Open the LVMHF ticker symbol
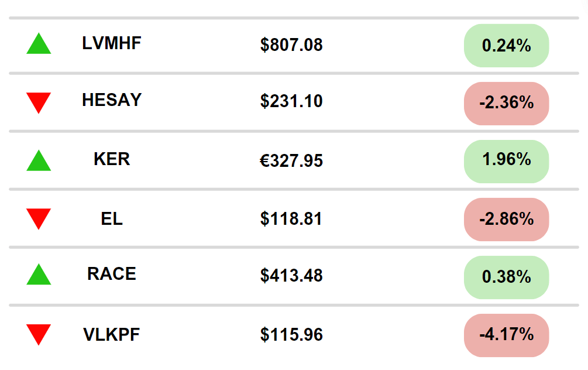Viewport: 588px width, 370px height. (x=112, y=43)
